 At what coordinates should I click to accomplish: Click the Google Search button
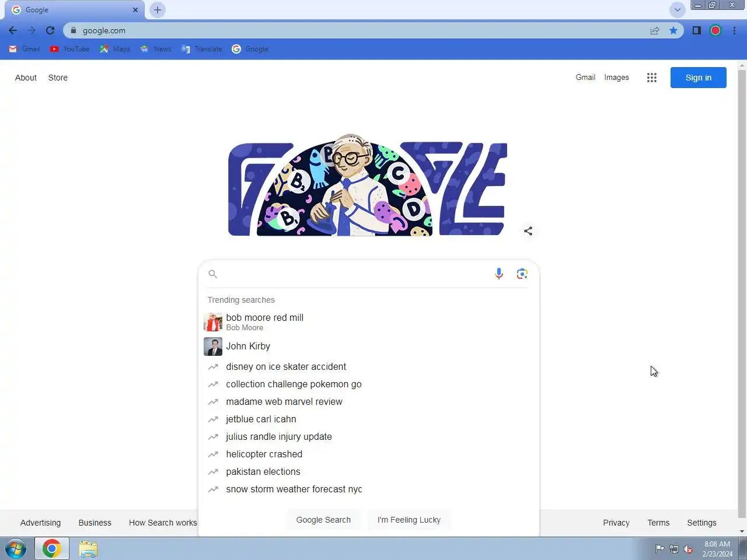(x=323, y=520)
